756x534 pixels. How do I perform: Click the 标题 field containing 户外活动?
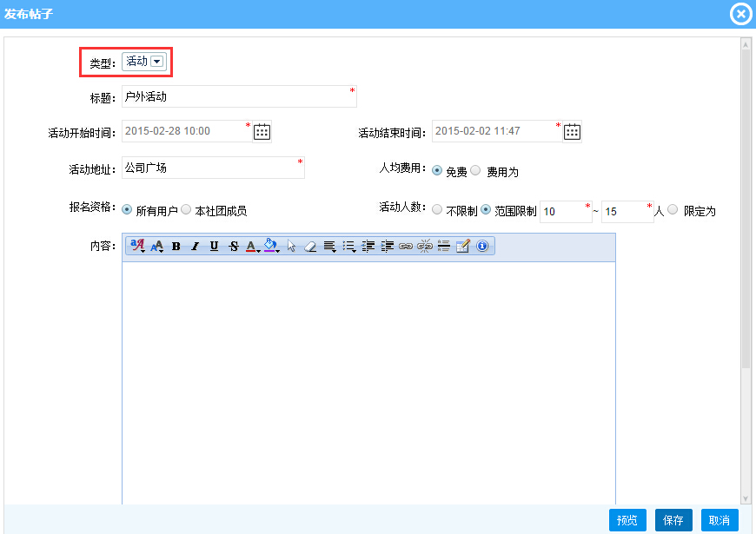[239, 96]
